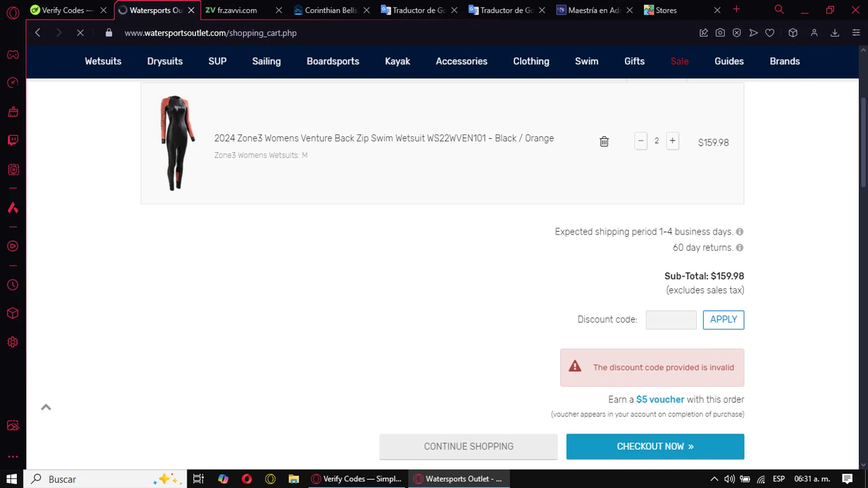Open the Opera menu logo
Image resolution: width=868 pixels, height=488 pixels.
pos(13,12)
